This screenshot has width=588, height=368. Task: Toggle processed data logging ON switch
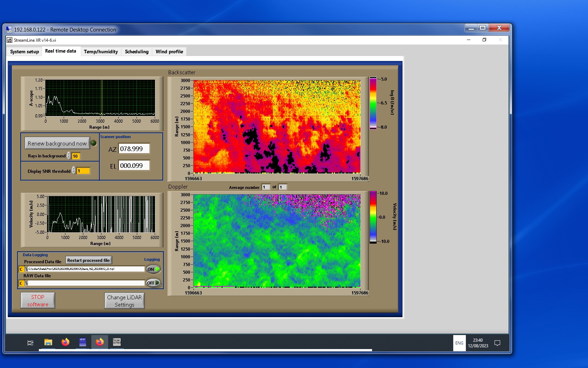point(153,269)
